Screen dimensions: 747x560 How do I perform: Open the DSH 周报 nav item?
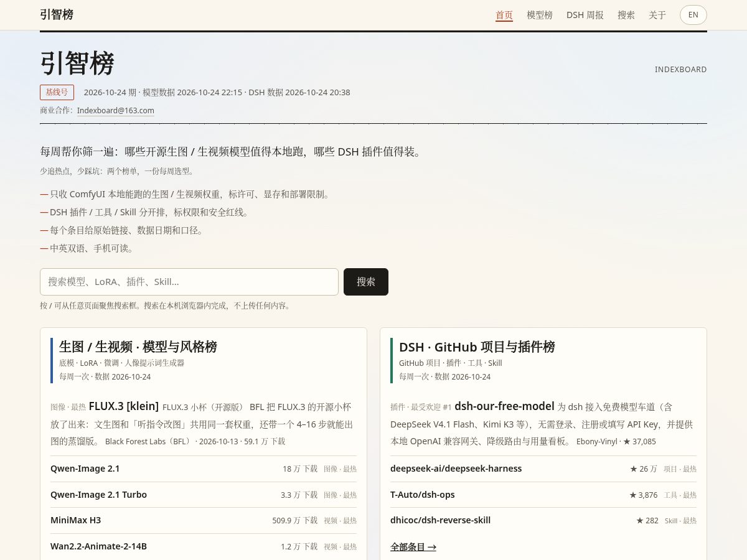585,15
